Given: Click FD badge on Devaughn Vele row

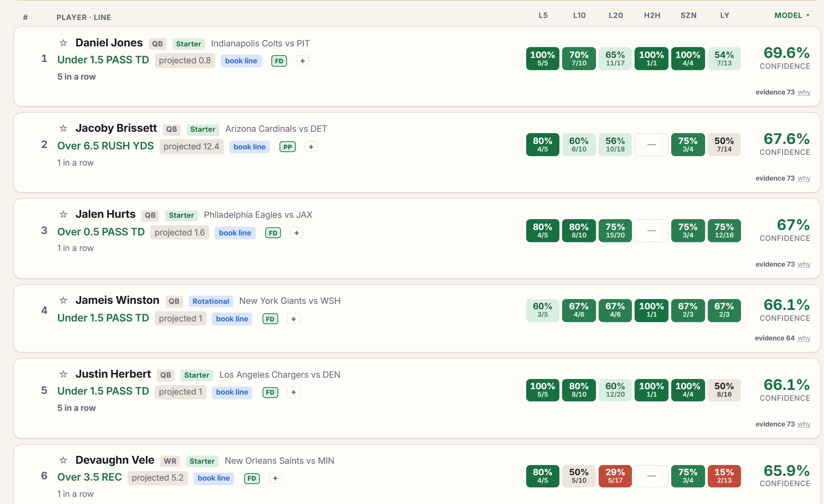Looking at the screenshot, I should coord(252,478).
